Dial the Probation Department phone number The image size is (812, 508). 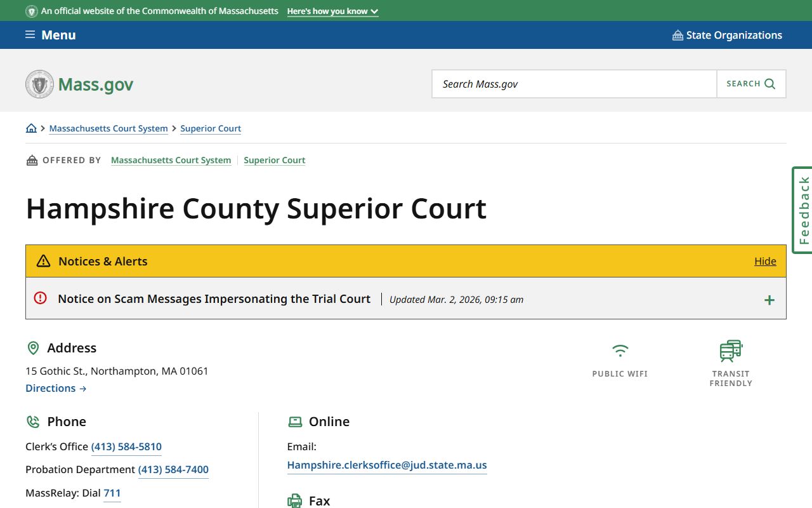pos(173,469)
